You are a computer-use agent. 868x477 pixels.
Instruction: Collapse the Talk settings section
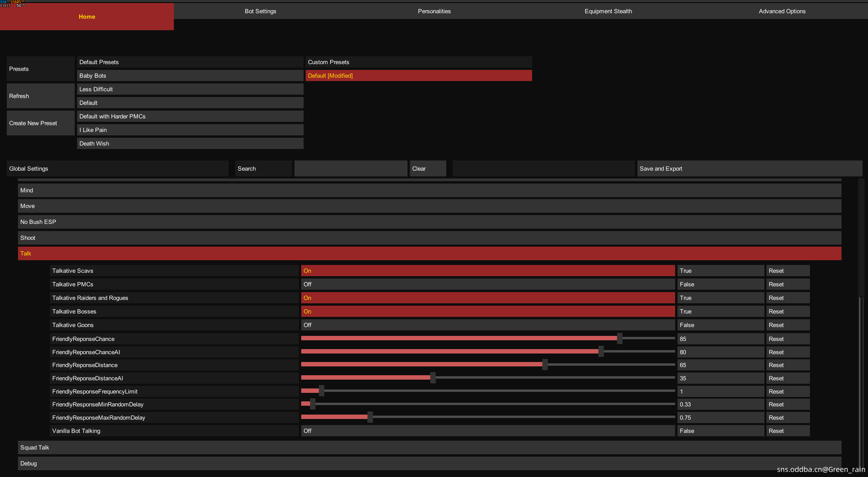429,253
